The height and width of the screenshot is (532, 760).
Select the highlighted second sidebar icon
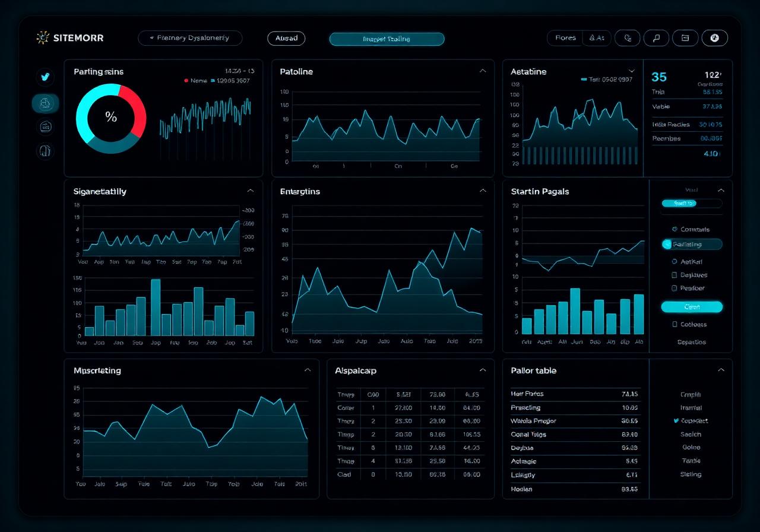coord(46,103)
